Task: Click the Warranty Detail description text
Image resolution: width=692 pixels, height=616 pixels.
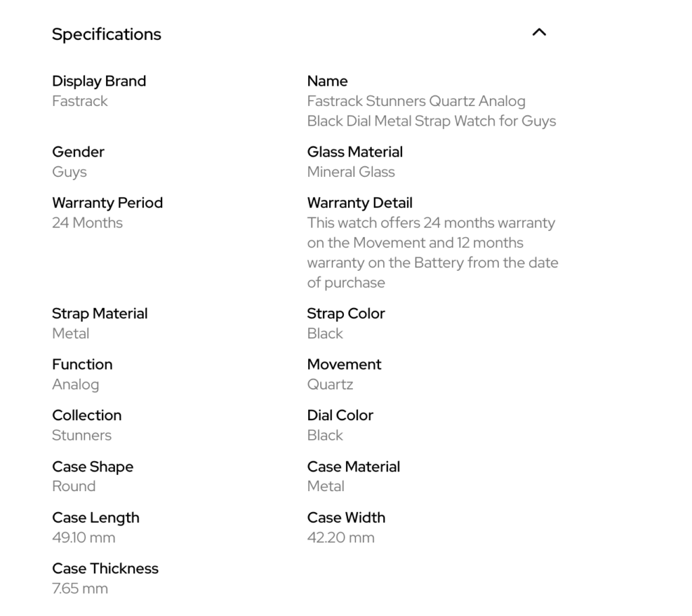Action: pos(433,253)
